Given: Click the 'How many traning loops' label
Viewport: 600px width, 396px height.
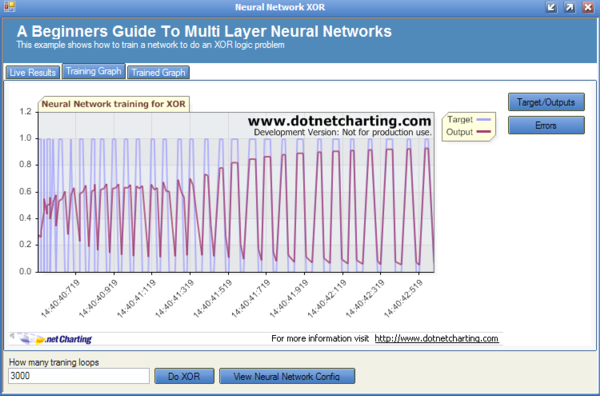Looking at the screenshot, I should pyautogui.click(x=54, y=362).
